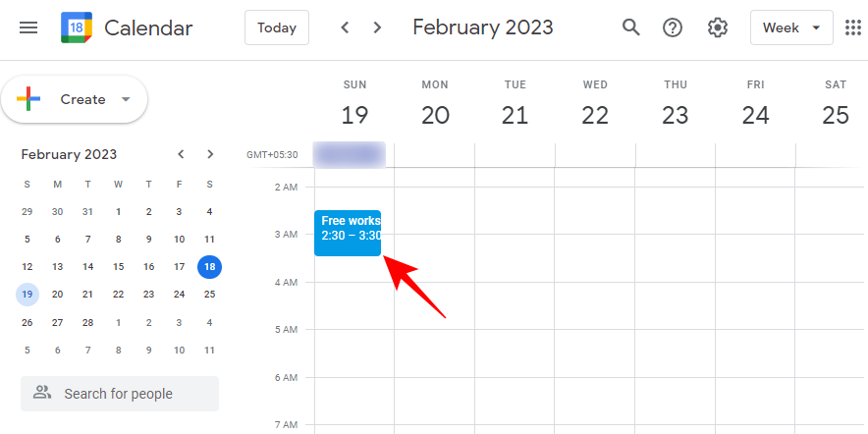Click the Google Calendar logo

point(77,27)
